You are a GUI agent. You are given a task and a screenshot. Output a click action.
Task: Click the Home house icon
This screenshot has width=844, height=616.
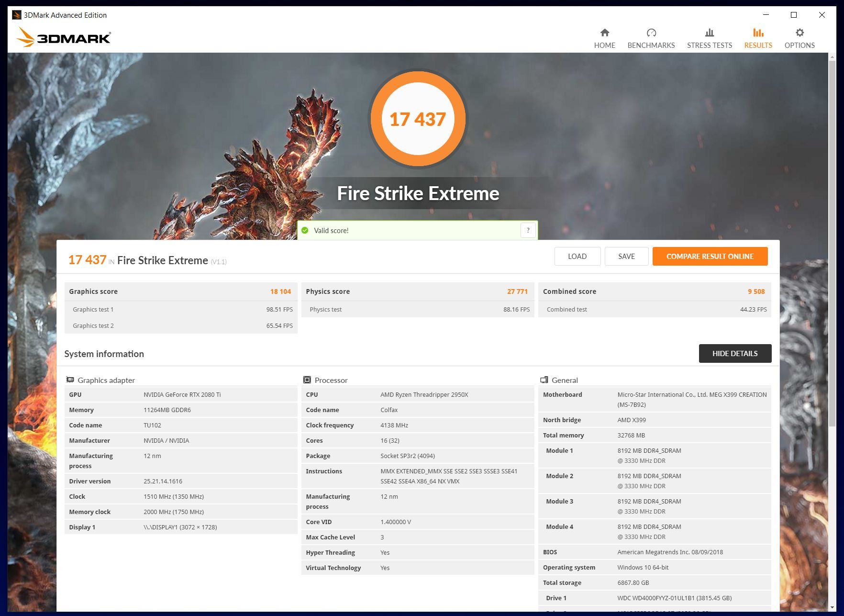tap(605, 33)
